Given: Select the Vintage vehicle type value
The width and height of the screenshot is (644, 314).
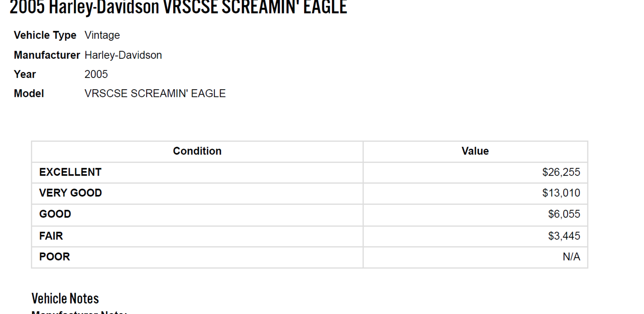Looking at the screenshot, I should pos(102,35).
